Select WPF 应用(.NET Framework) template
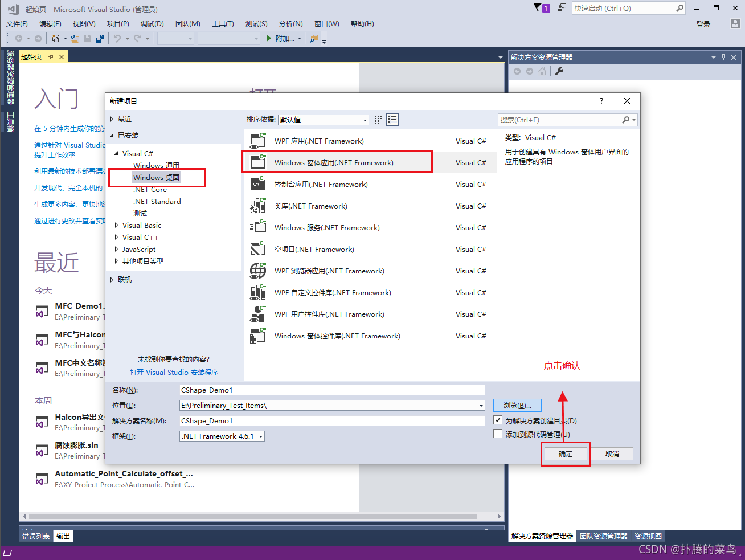Viewport: 745px width, 560px height. 370,141
